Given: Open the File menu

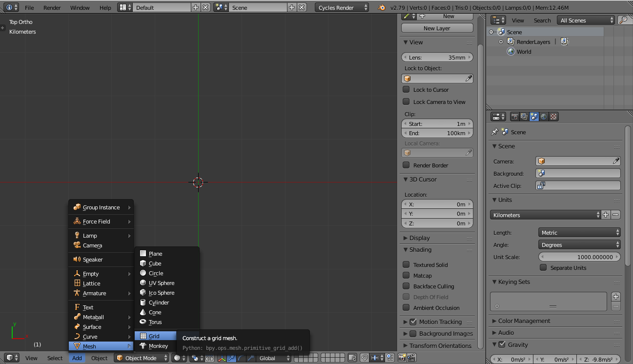Looking at the screenshot, I should tap(29, 7).
